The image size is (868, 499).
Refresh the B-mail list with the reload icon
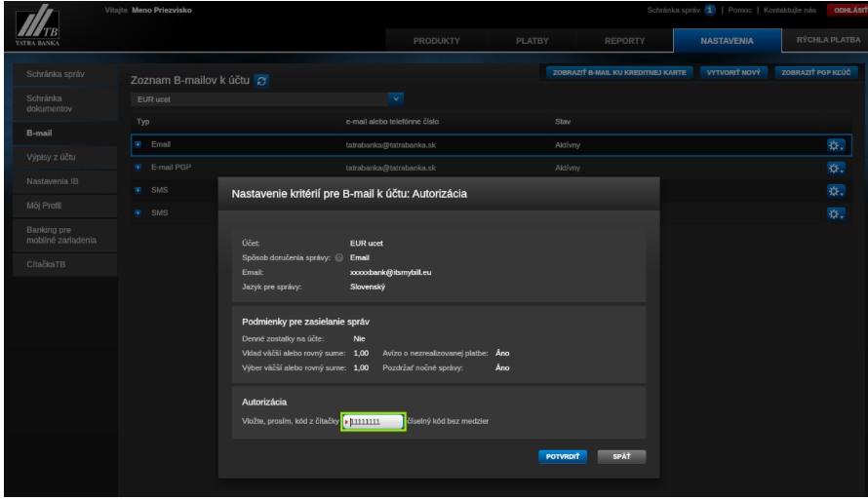(261, 80)
